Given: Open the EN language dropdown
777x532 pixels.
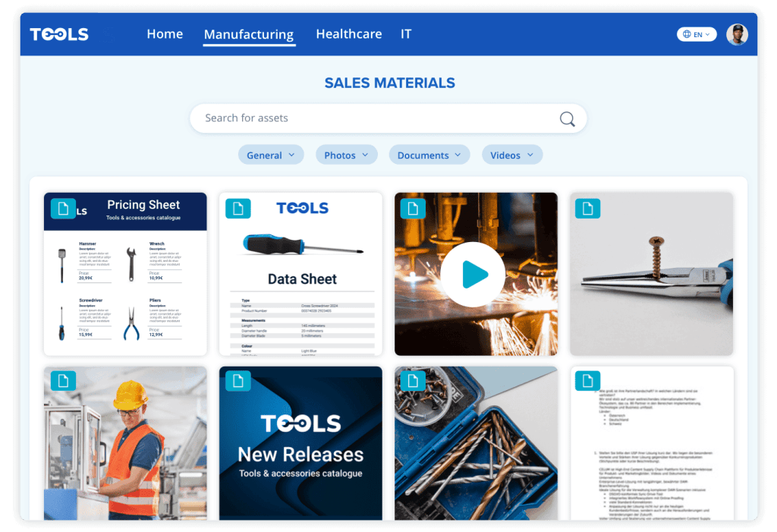Looking at the screenshot, I should [x=697, y=33].
